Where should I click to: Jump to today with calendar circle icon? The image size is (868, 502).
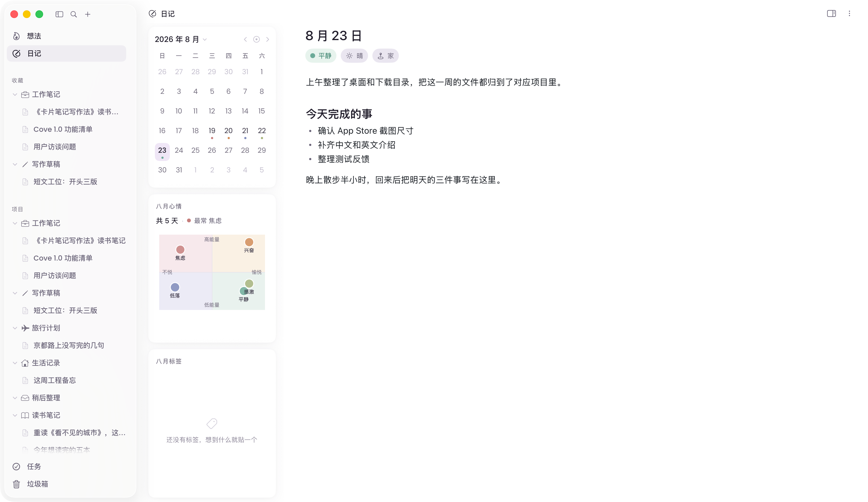[x=256, y=39]
